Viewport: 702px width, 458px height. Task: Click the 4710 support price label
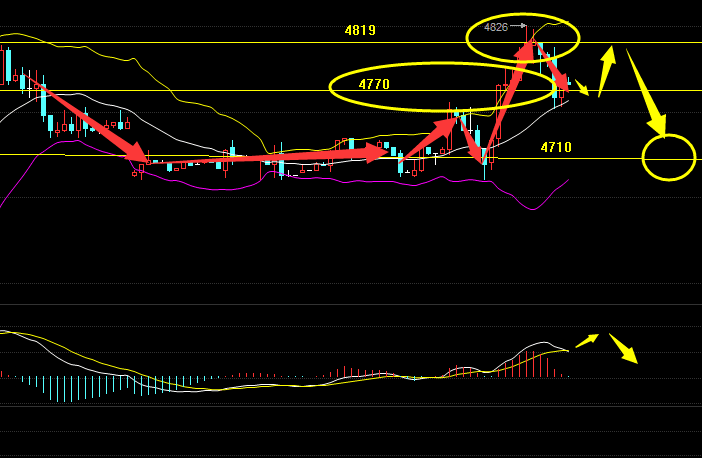(x=556, y=148)
